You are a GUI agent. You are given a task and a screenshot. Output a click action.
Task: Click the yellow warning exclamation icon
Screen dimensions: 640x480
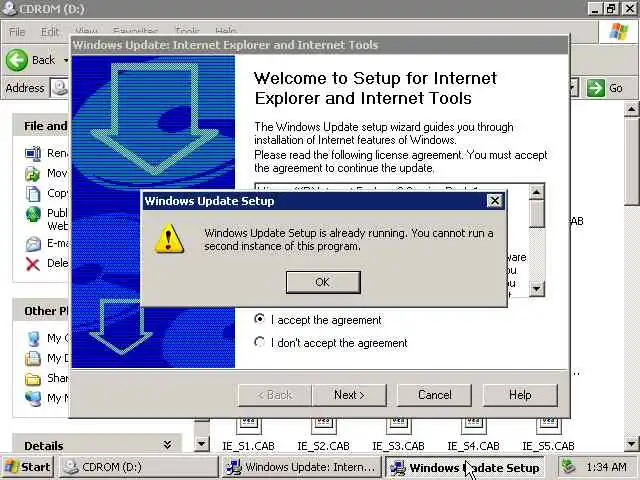point(169,239)
